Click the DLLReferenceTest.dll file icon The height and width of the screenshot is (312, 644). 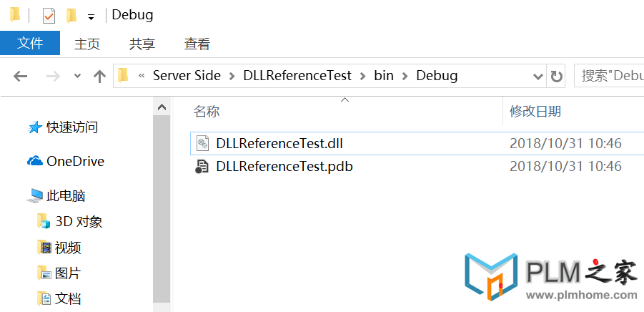point(202,143)
